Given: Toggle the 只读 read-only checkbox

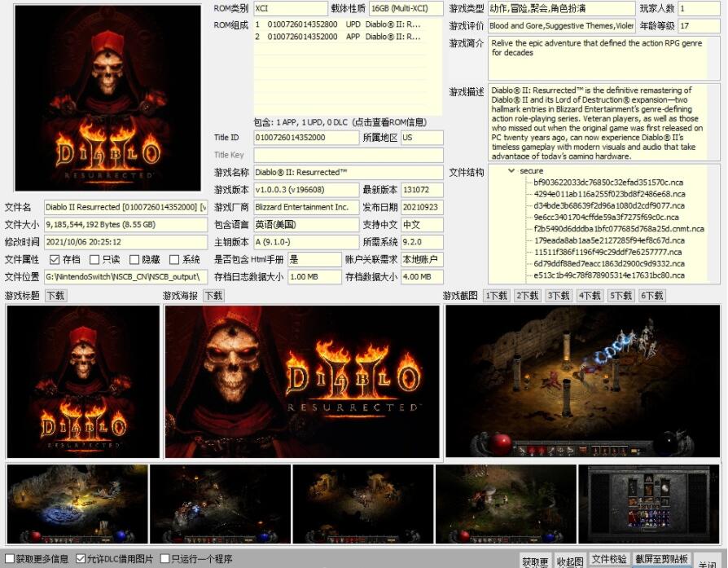Looking at the screenshot, I should point(94,259).
